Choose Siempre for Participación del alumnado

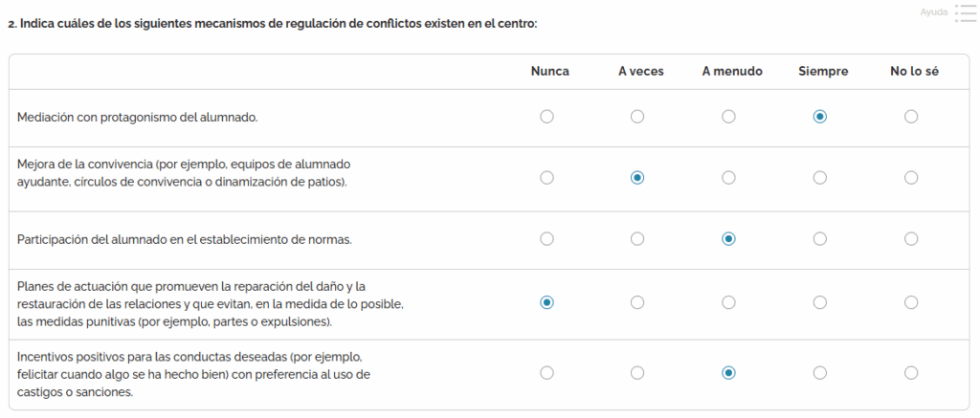coord(820,239)
